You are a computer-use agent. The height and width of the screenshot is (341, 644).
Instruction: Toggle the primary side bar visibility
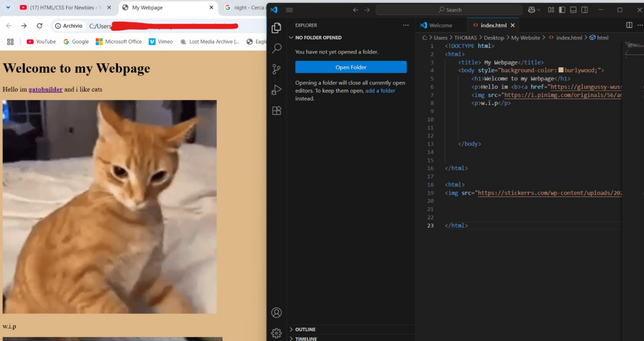click(x=562, y=10)
